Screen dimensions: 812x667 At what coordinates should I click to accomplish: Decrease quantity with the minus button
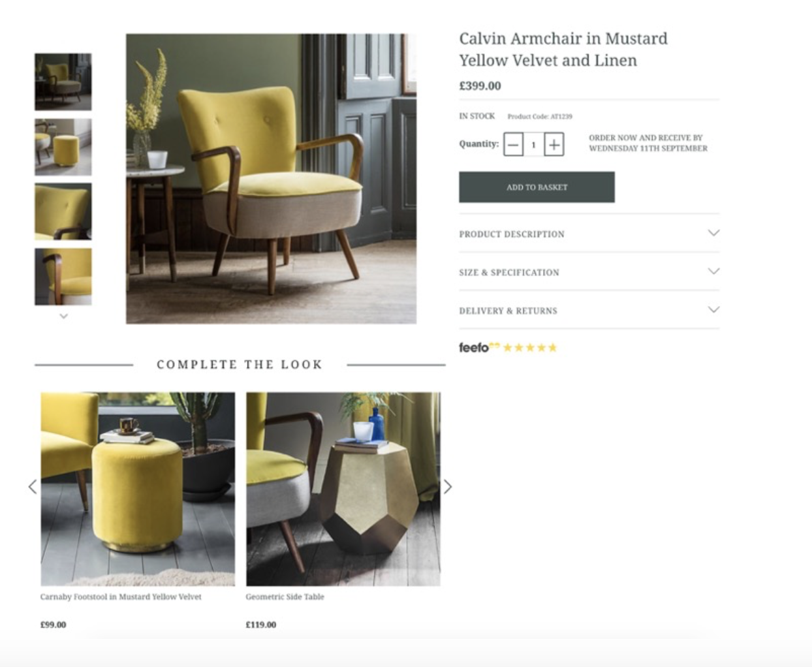[514, 144]
